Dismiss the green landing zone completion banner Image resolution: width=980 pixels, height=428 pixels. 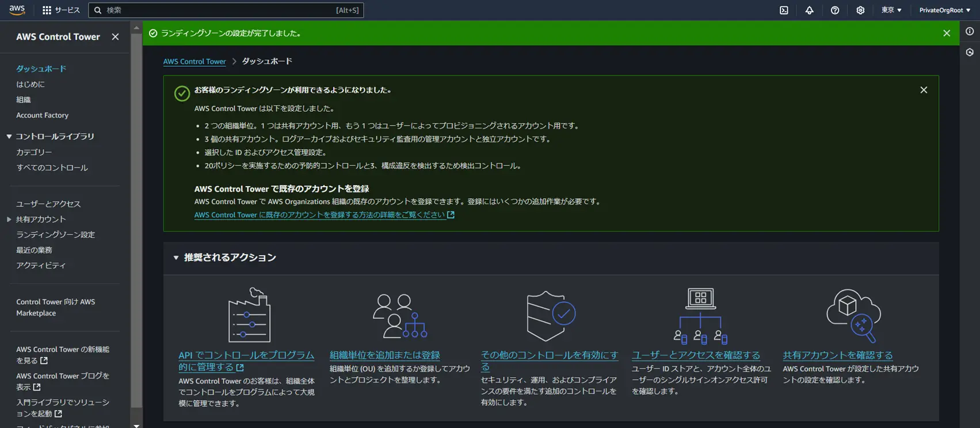pyautogui.click(x=947, y=33)
